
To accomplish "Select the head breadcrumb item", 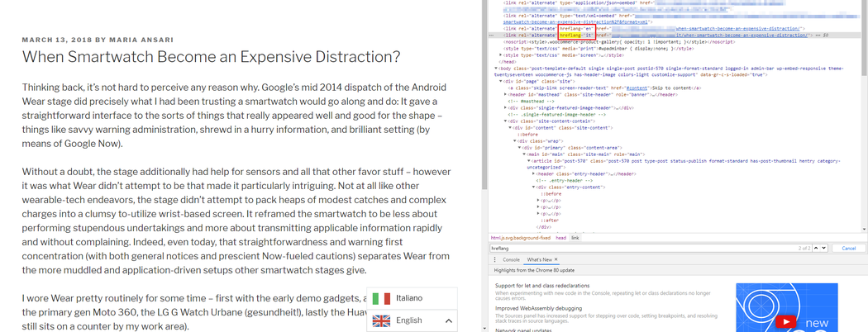I will click(560, 238).
